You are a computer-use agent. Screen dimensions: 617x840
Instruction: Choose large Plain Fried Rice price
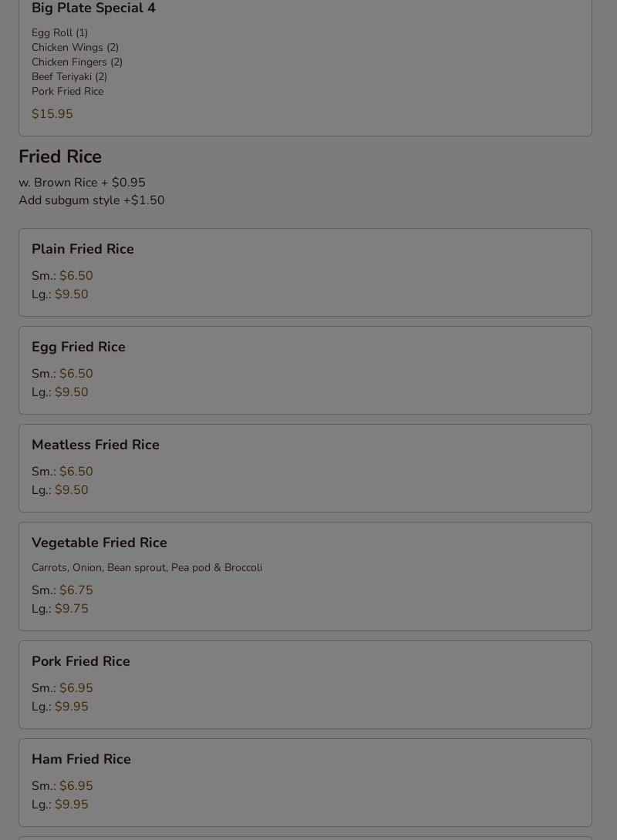point(71,294)
